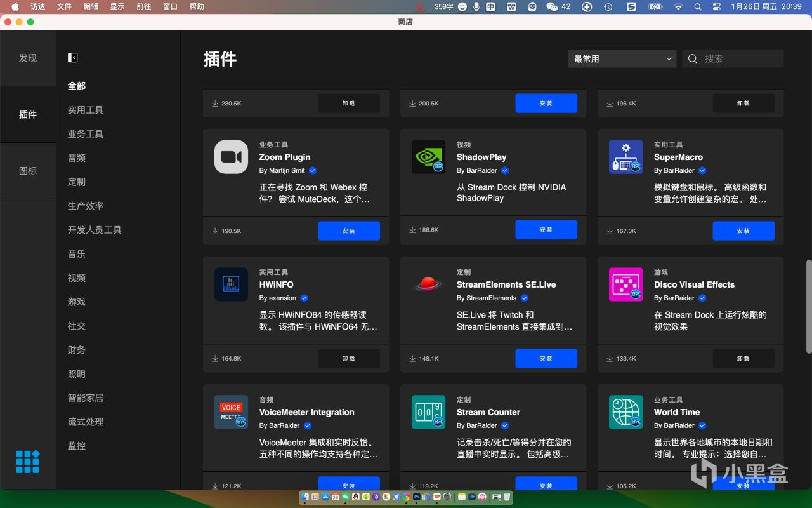Switch to the 发现 tab

point(28,58)
